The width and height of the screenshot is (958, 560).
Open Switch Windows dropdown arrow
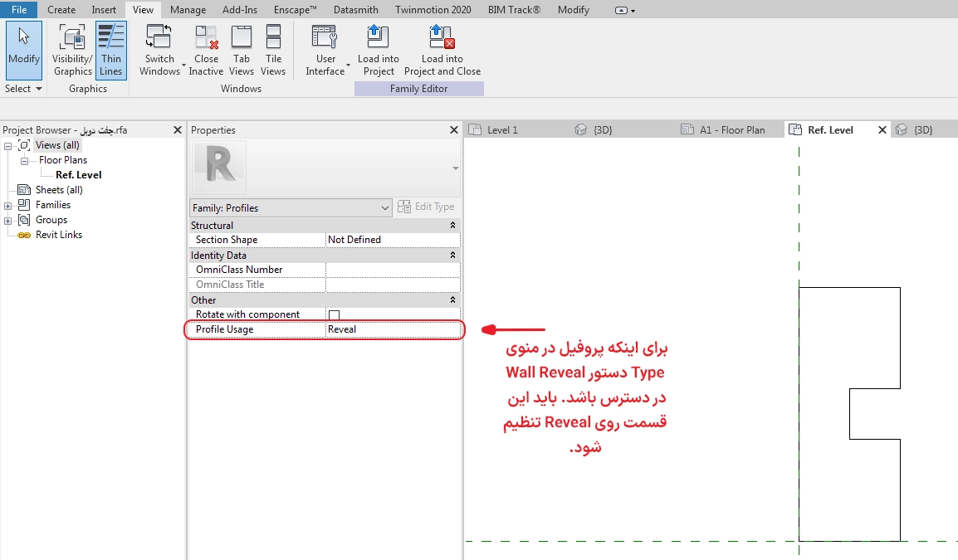183,64
